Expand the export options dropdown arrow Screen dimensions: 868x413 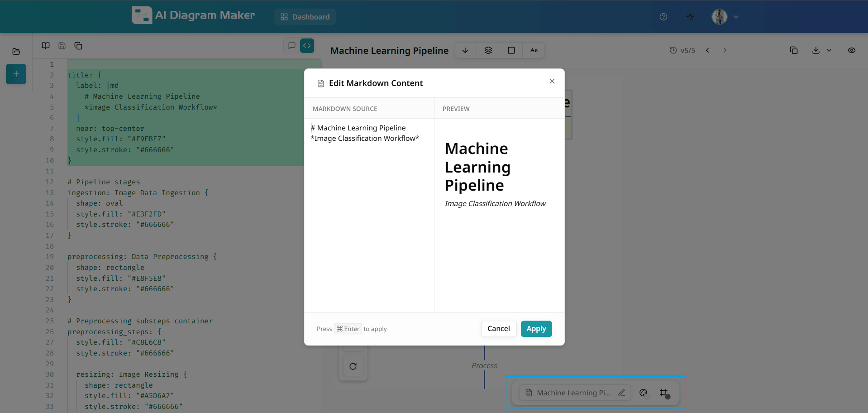click(829, 50)
